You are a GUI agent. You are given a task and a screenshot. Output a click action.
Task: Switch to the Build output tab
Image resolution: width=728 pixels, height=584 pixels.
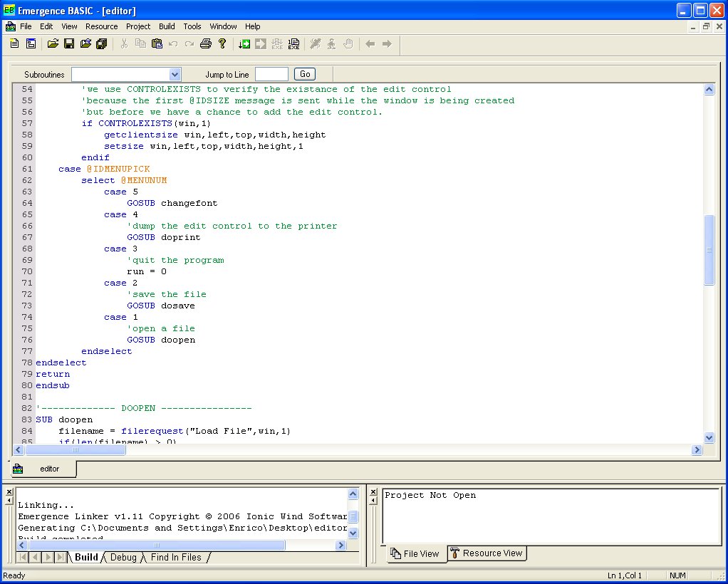click(x=86, y=557)
